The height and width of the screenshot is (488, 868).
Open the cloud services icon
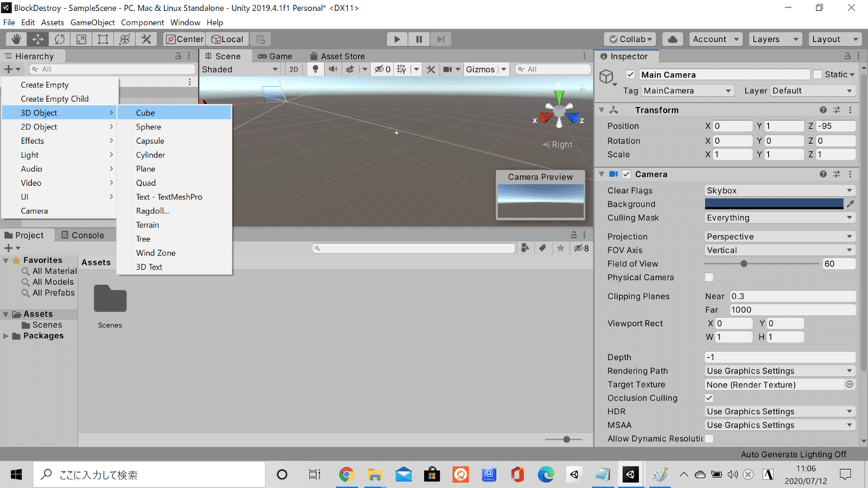point(672,39)
